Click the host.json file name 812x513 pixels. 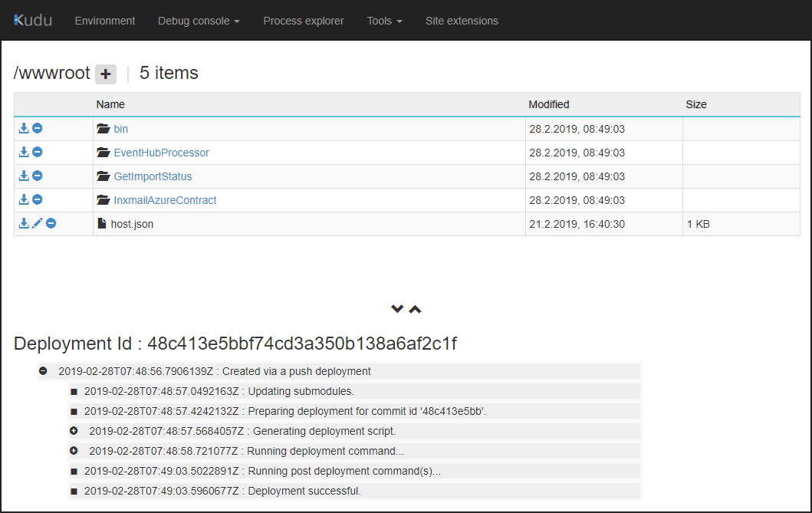coord(132,224)
